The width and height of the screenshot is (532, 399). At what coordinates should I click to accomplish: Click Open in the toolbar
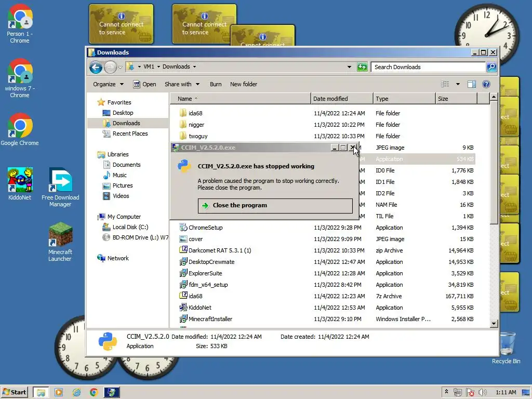point(145,84)
